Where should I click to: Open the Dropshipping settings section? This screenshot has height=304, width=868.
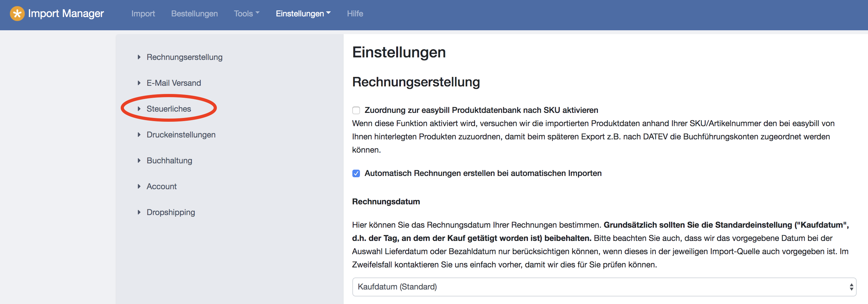171,212
